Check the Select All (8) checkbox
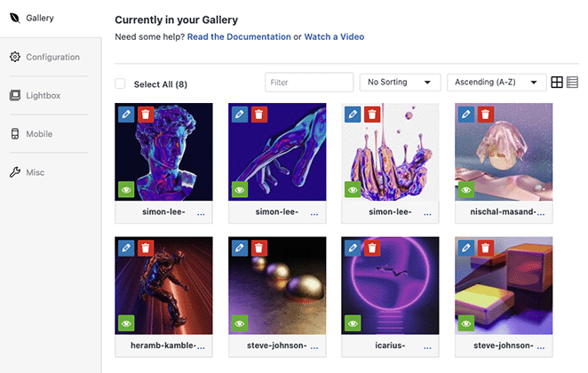588x373 pixels. tap(121, 84)
